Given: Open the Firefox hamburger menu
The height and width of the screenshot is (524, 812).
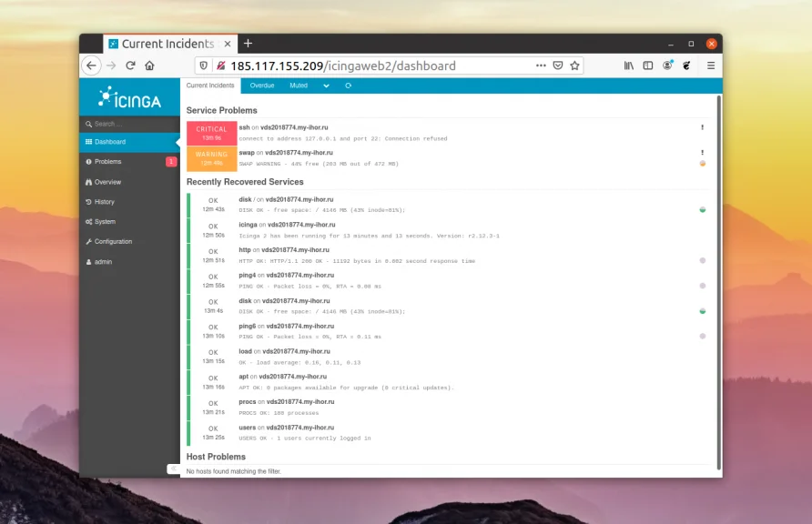Looking at the screenshot, I should coord(710,65).
